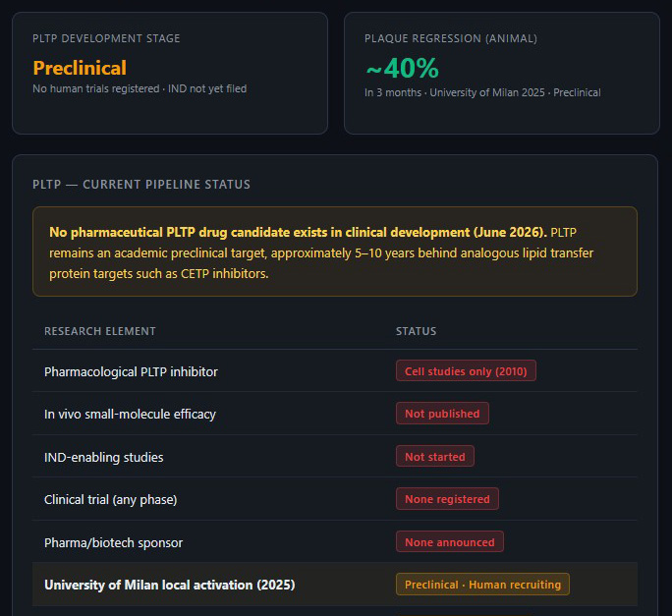The width and height of the screenshot is (672, 616).
Task: Select the 'Pharmacological PLTP inhibitor' row label
Action: tap(131, 371)
